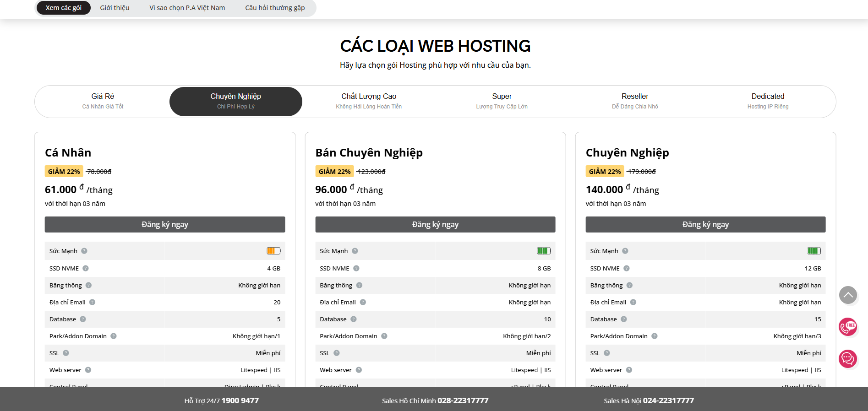This screenshot has height=411, width=868.
Task: Open the free call phone icon
Action: coord(847,327)
